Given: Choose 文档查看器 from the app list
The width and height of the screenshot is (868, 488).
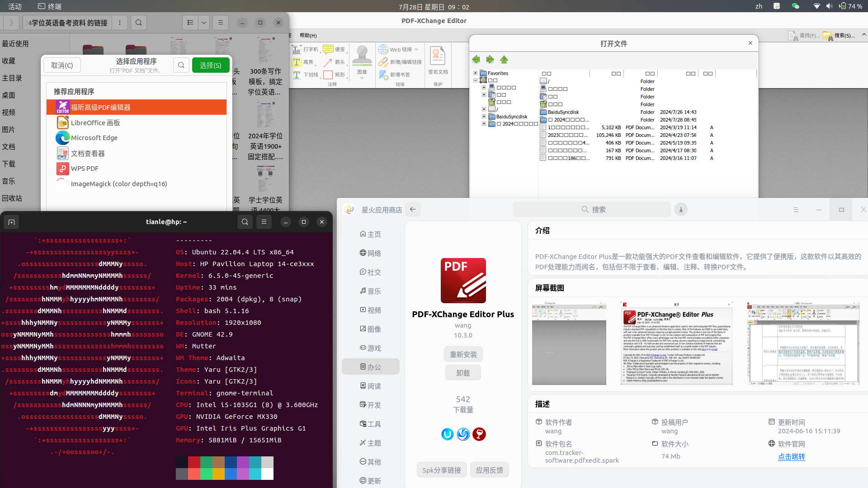Looking at the screenshot, I should tap(137, 154).
